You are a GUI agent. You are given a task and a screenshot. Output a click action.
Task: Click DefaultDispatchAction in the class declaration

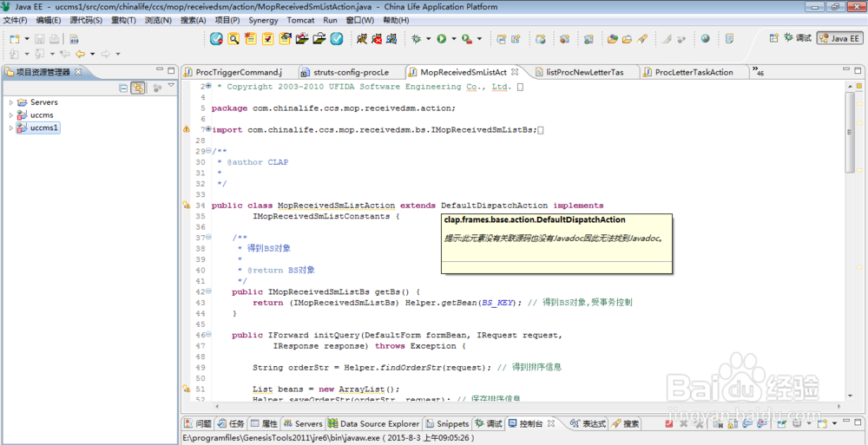pos(495,206)
